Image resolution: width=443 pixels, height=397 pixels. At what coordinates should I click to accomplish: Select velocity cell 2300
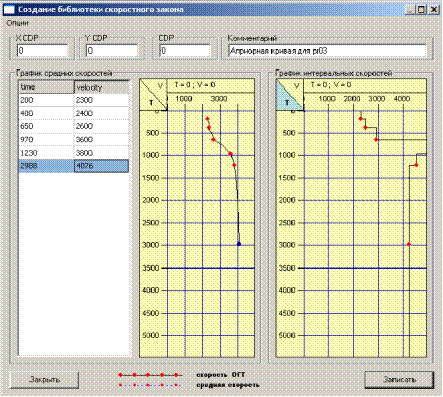pyautogui.click(x=101, y=100)
